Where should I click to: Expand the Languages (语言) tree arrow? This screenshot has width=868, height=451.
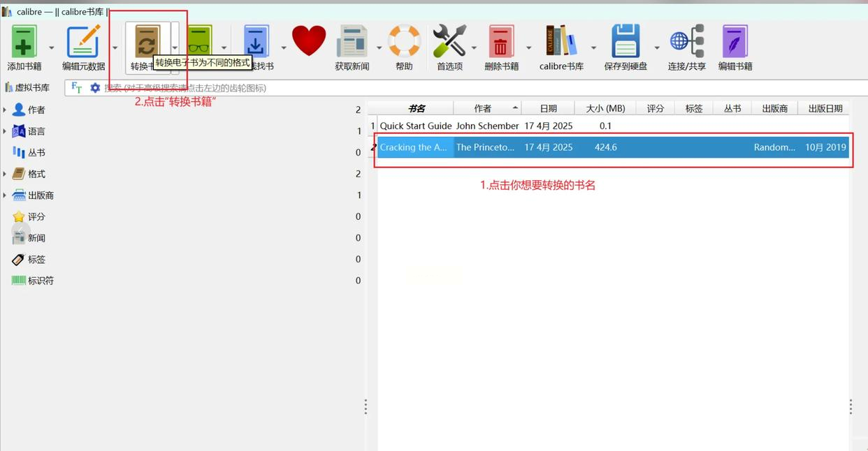coord(5,131)
